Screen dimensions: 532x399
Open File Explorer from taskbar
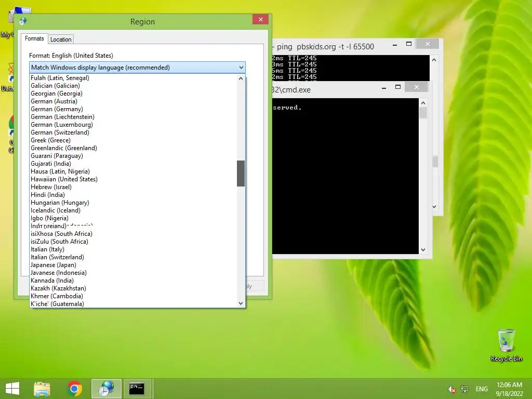pos(42,389)
